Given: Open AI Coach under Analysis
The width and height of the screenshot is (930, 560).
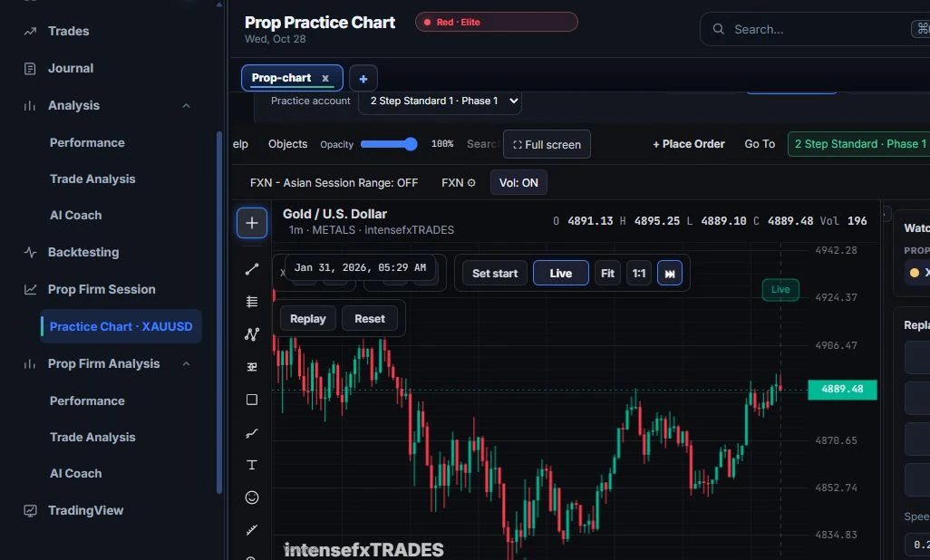Looking at the screenshot, I should [x=76, y=215].
